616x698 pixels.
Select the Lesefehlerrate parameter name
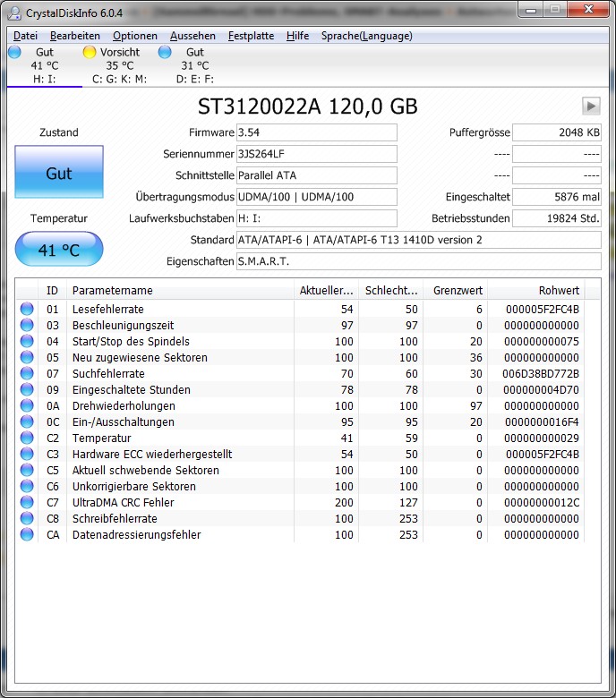click(108, 309)
